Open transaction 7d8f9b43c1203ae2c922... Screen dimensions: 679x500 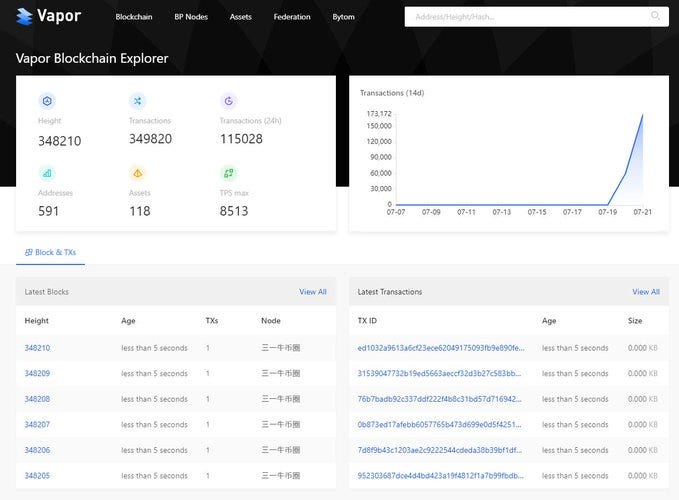pos(440,450)
